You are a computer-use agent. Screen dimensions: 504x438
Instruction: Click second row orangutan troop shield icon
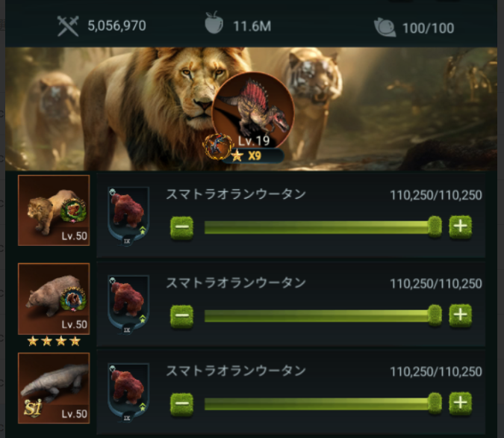tap(128, 305)
